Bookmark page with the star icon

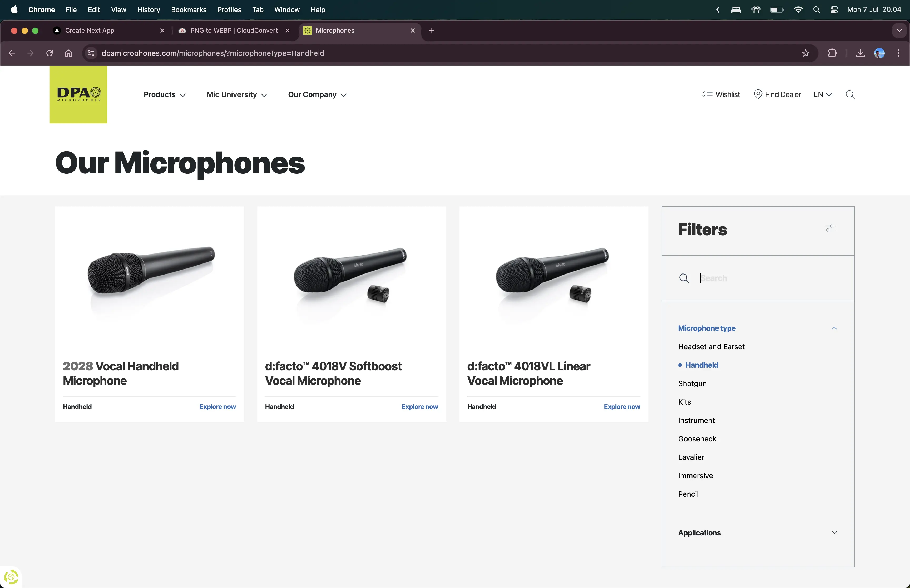click(805, 53)
